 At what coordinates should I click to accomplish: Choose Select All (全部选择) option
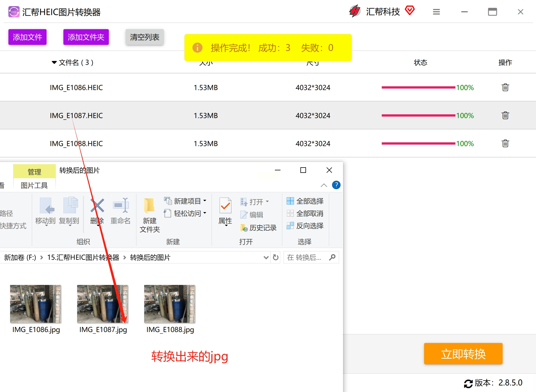click(305, 201)
